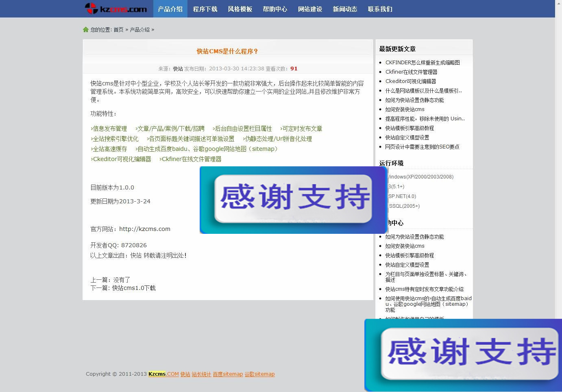Open 快站cms特有定时发布文章功能介绍 article
Image resolution: width=562 pixels, height=392 pixels.
tap(424, 289)
